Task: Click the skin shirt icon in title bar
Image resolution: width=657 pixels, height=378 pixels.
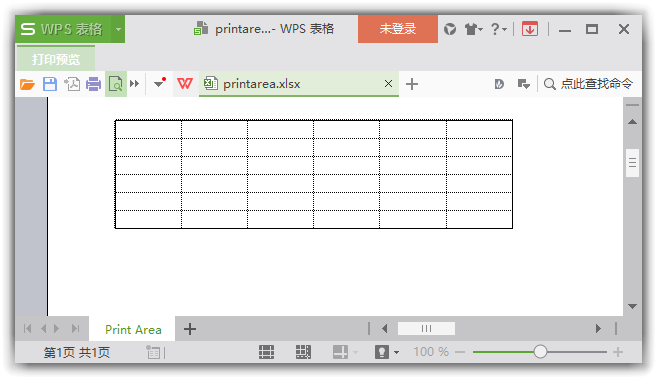Action: click(473, 29)
